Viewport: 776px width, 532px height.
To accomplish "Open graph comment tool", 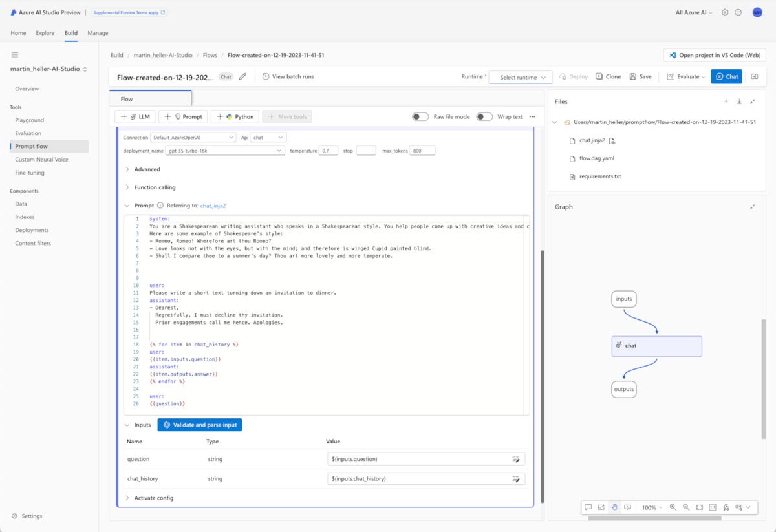I will [588, 507].
